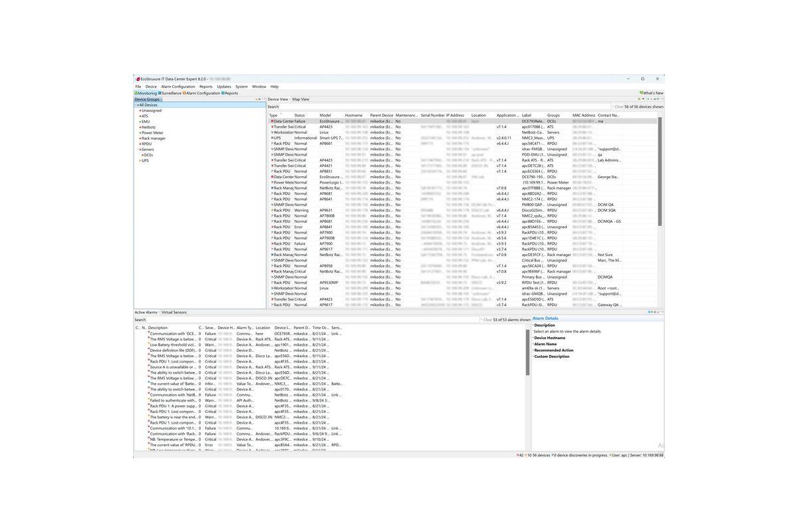
Task: Click the EcoStruxure application logo icon
Action: click(x=138, y=78)
